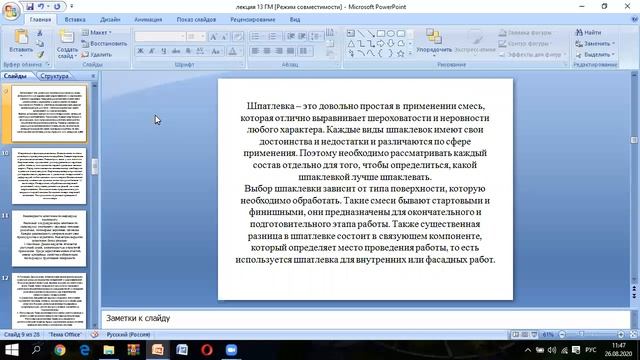This screenshot has height=360, width=640.
Task: Open the font name combo box
Action: pyautogui.click(x=160, y=37)
